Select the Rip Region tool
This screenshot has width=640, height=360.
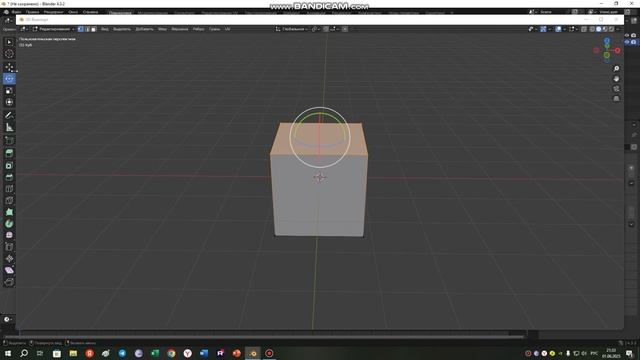pos(9,282)
